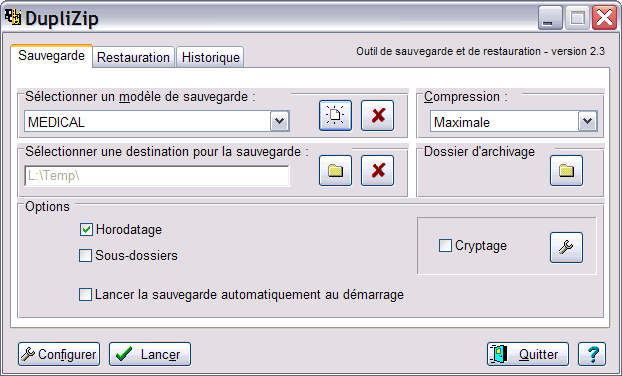The image size is (622, 376).
Task: Click the L:\Temp\ destination field
Action: coord(157,176)
